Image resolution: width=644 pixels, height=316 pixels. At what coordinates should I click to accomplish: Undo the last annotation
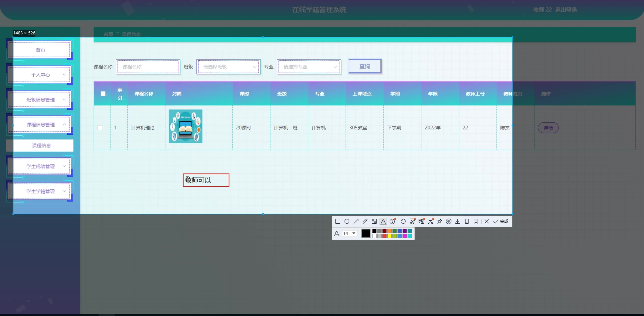click(403, 221)
